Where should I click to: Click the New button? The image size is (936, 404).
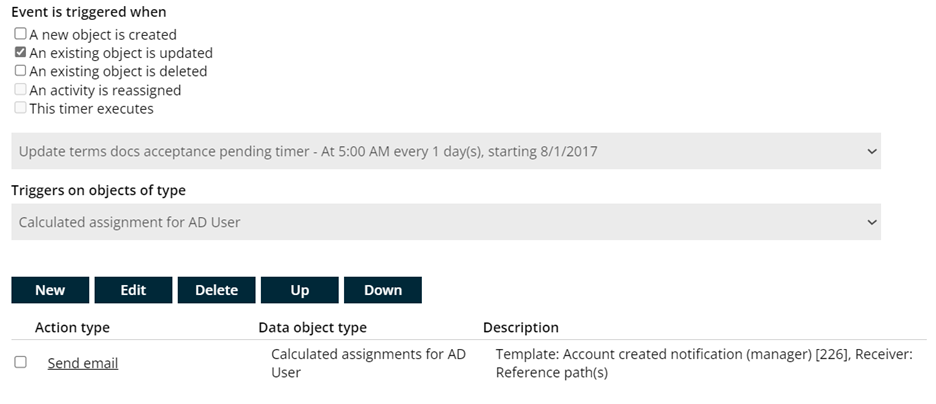point(50,290)
